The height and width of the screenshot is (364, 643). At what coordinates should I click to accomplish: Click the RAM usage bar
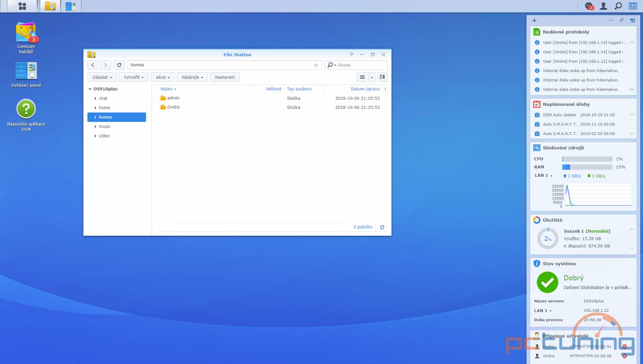click(587, 167)
